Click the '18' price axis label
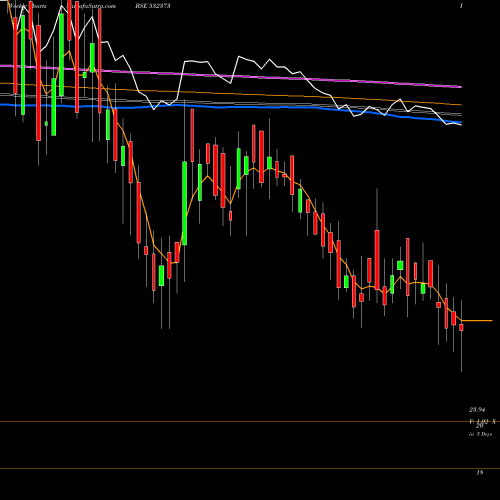 tap(480, 472)
